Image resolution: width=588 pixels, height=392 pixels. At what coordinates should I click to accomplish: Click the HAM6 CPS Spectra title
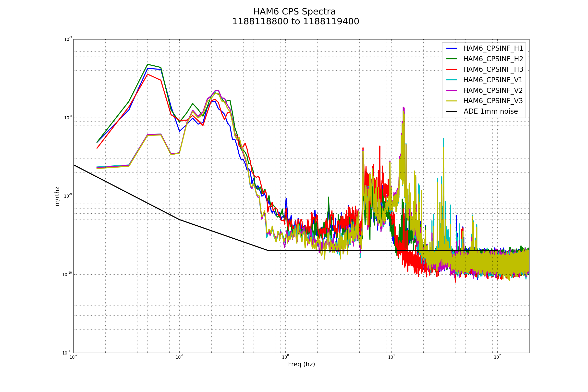tap(294, 12)
